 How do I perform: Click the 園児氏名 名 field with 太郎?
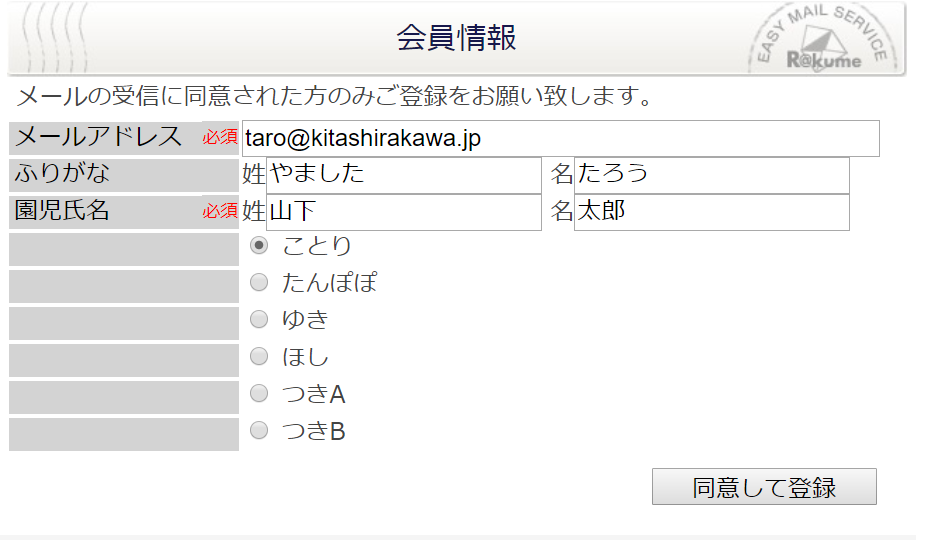(x=712, y=212)
